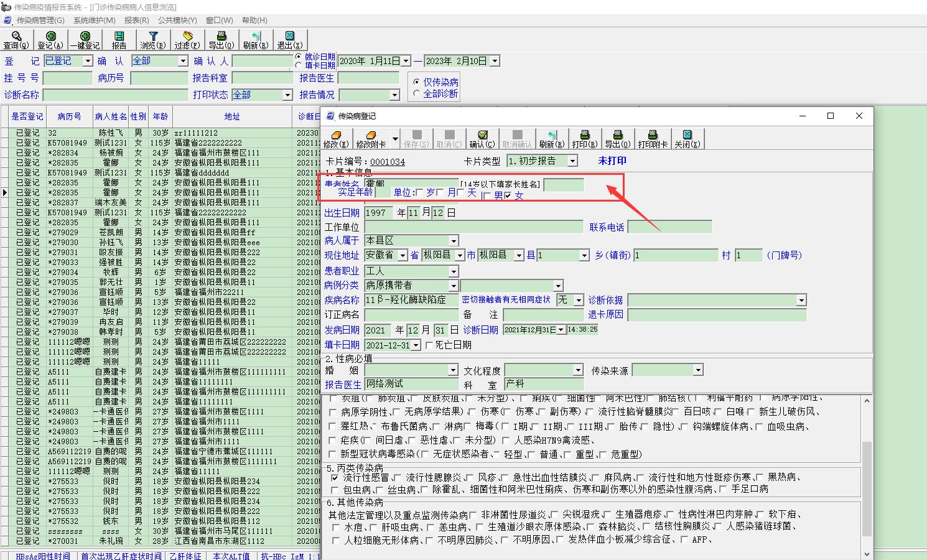Screen dimensions: 927x560
Task: Click the 退出(X) exit icon
Action: click(289, 37)
